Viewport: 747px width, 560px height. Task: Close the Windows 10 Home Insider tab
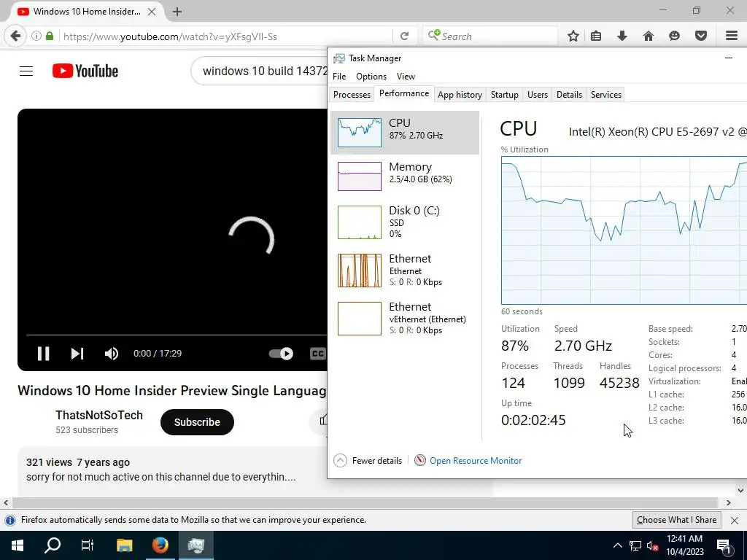tap(152, 12)
